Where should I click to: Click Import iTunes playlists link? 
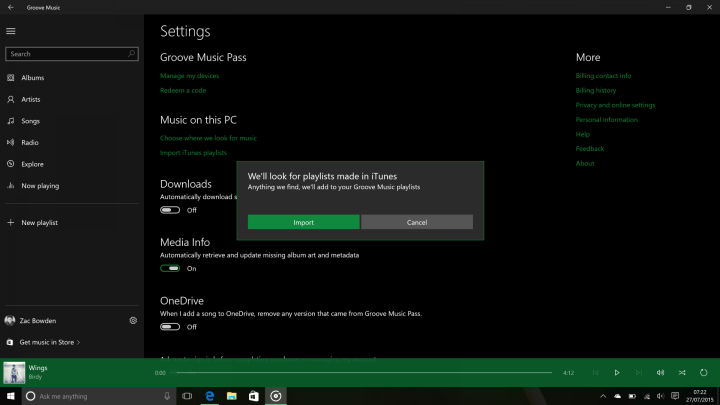(x=193, y=152)
